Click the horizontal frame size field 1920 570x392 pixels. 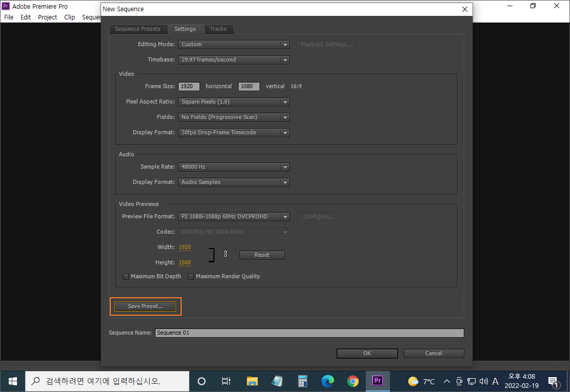click(x=189, y=87)
